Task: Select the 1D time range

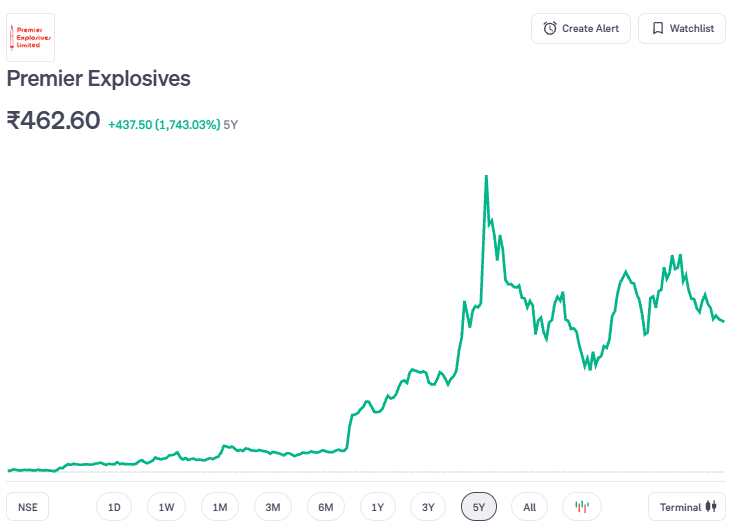Action: point(114,507)
